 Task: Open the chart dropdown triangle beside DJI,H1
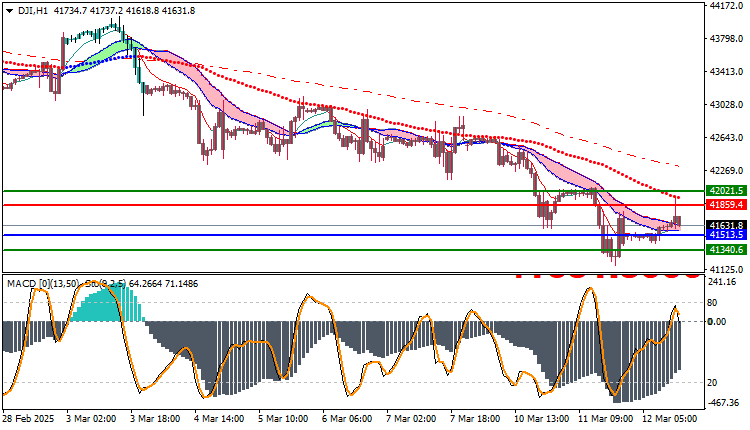point(10,11)
